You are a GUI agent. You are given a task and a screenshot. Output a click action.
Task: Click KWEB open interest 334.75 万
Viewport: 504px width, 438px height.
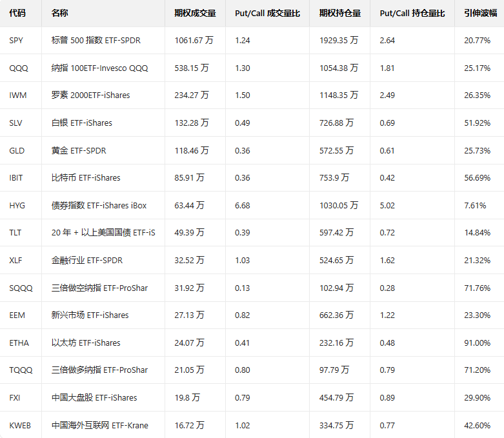coord(336,425)
